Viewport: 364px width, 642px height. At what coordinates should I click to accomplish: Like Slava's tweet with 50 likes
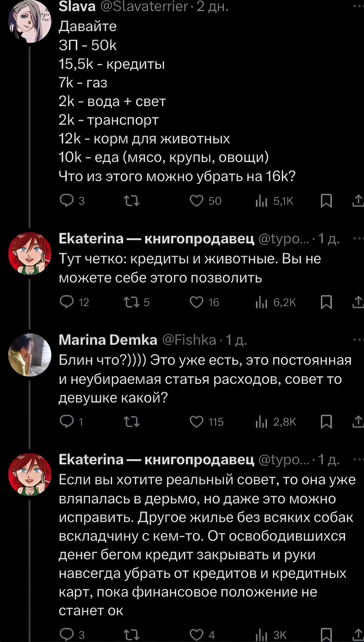[x=197, y=201]
